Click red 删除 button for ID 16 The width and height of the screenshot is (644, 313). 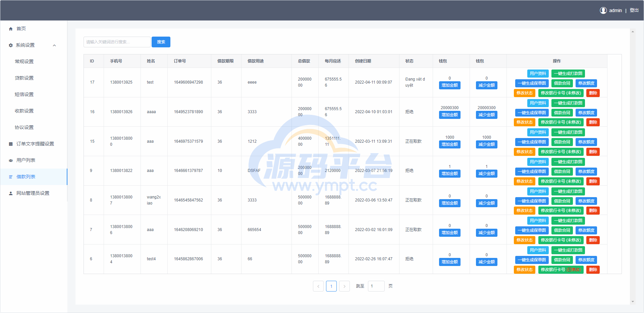(593, 122)
